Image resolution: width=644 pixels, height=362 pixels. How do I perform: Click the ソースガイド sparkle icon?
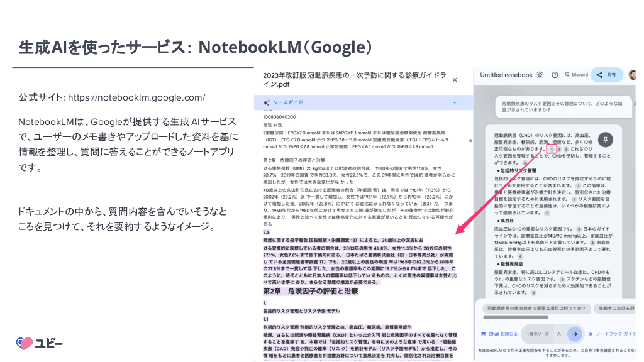[267, 102]
